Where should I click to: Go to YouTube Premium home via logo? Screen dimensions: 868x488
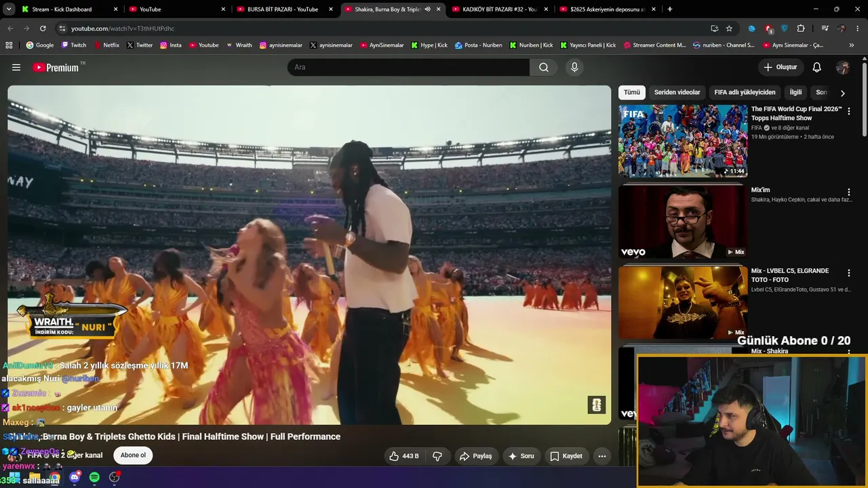tap(56, 67)
